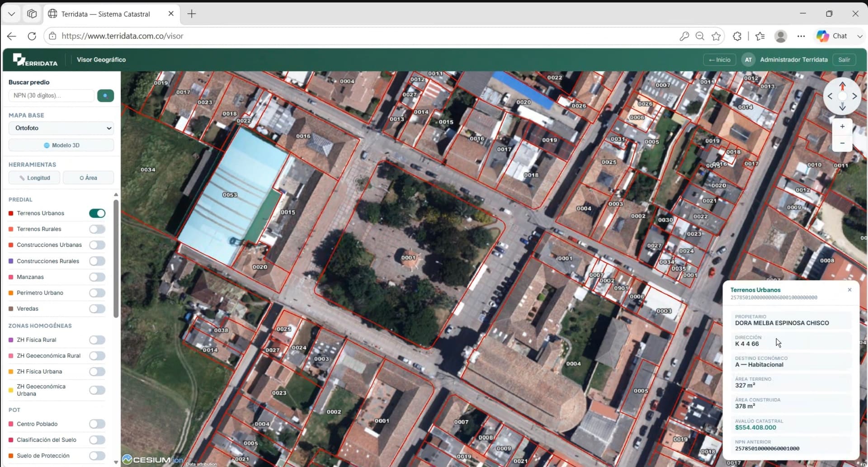868x467 pixels.
Task: Rotate map north with compass up arrow
Action: (842, 85)
